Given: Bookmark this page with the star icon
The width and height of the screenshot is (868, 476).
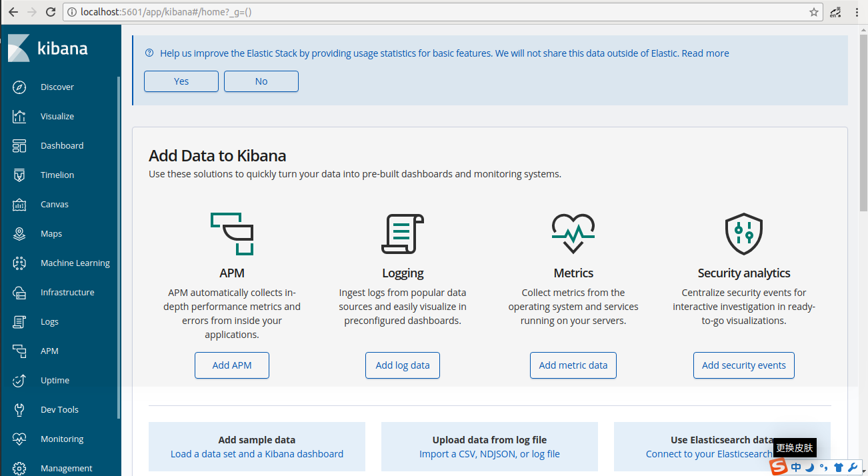Looking at the screenshot, I should 814,12.
